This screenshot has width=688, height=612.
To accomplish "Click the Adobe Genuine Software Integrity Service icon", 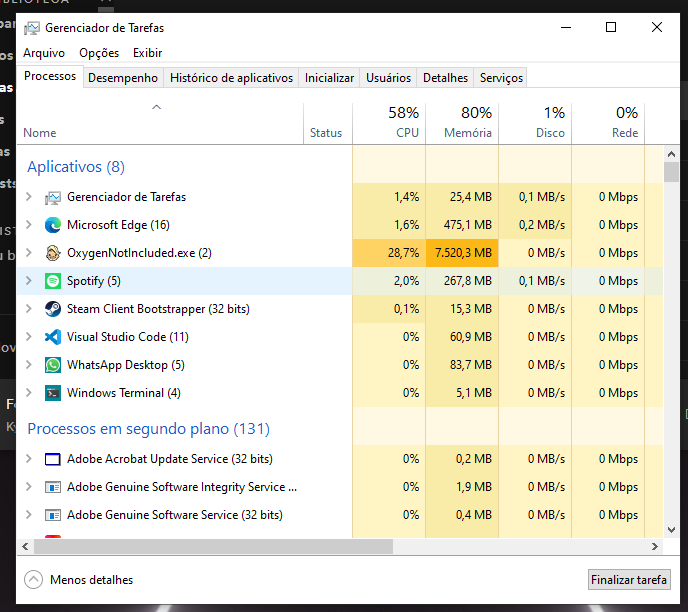I will [x=53, y=487].
